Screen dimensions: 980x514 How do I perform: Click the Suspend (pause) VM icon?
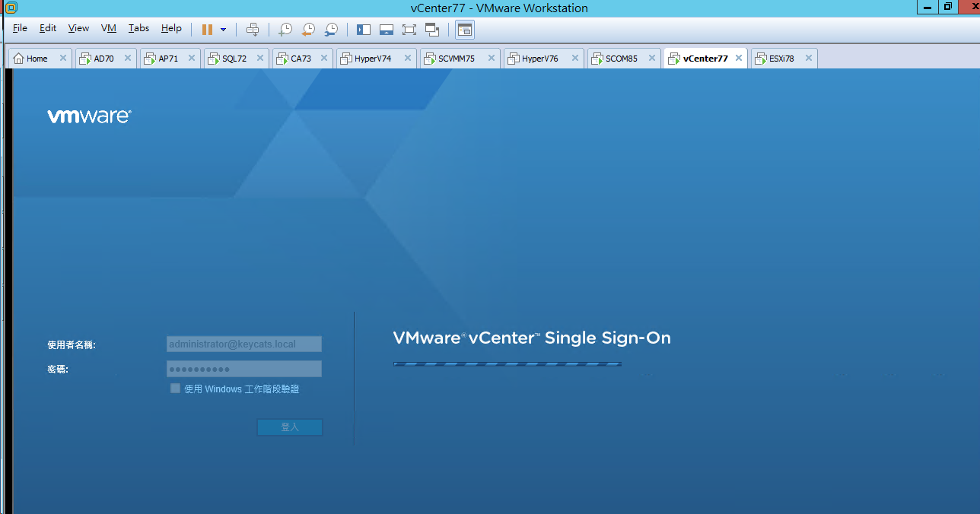(207, 29)
